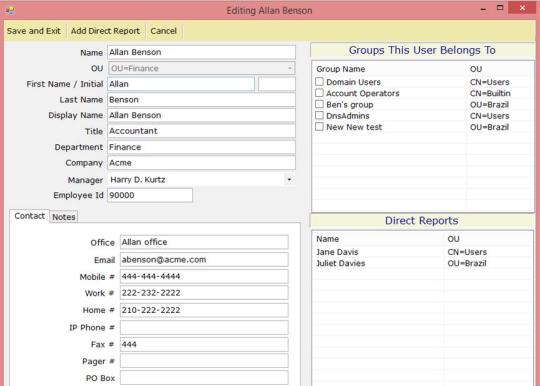
Task: Click the Employee Id field
Action: click(150, 195)
